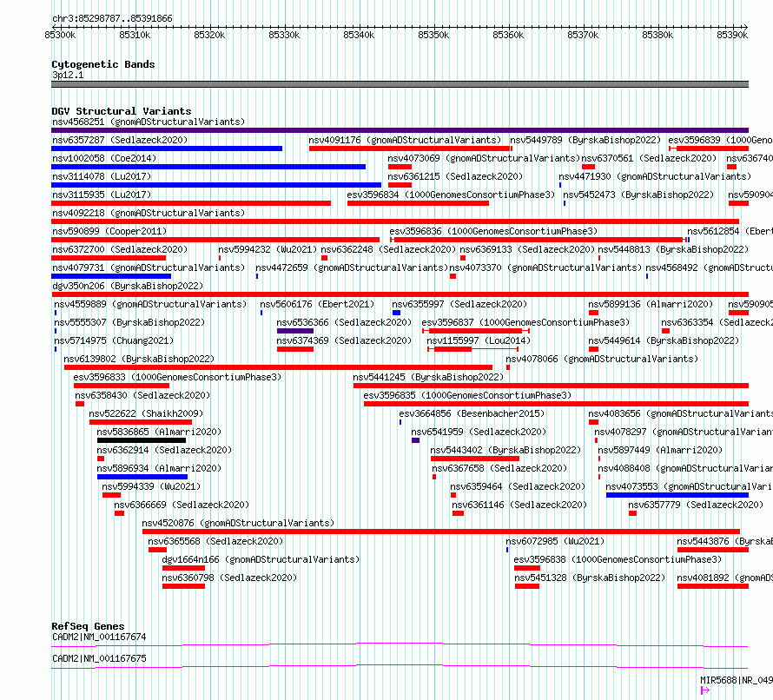Select the nsv5448813 ByrskaBishop2022 label
The width and height of the screenshot is (773, 700).
coord(673,249)
